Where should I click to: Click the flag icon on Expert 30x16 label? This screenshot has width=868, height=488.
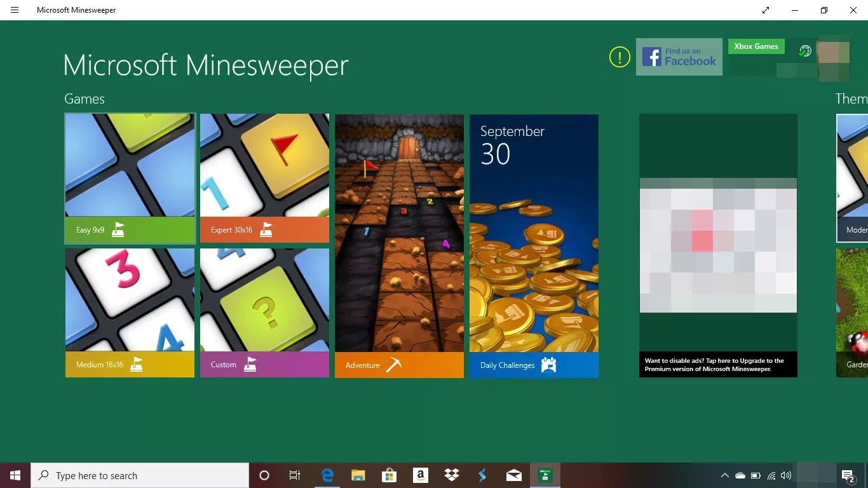click(x=266, y=230)
